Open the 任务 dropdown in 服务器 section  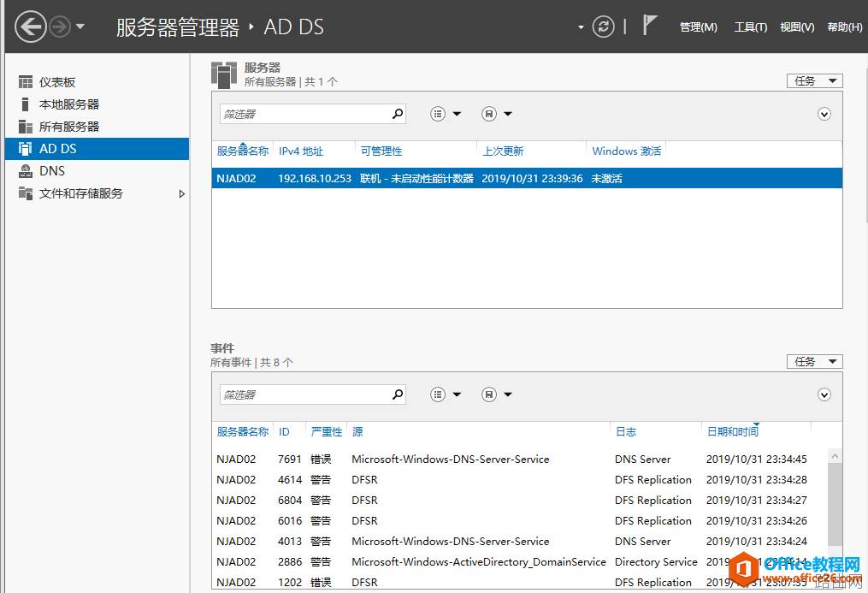(814, 80)
